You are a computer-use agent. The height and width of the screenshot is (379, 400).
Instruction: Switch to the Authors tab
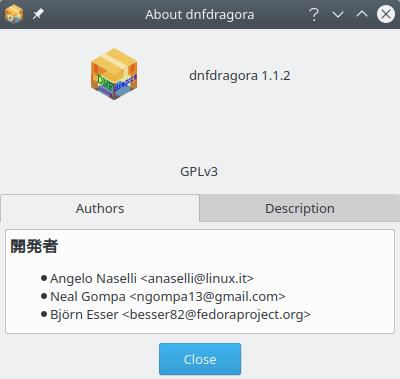tap(100, 208)
